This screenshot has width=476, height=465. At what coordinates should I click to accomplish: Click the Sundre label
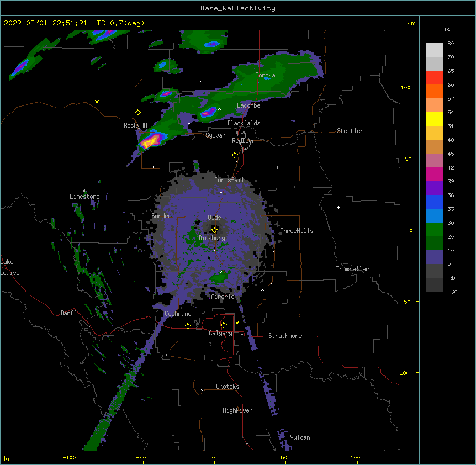click(161, 216)
